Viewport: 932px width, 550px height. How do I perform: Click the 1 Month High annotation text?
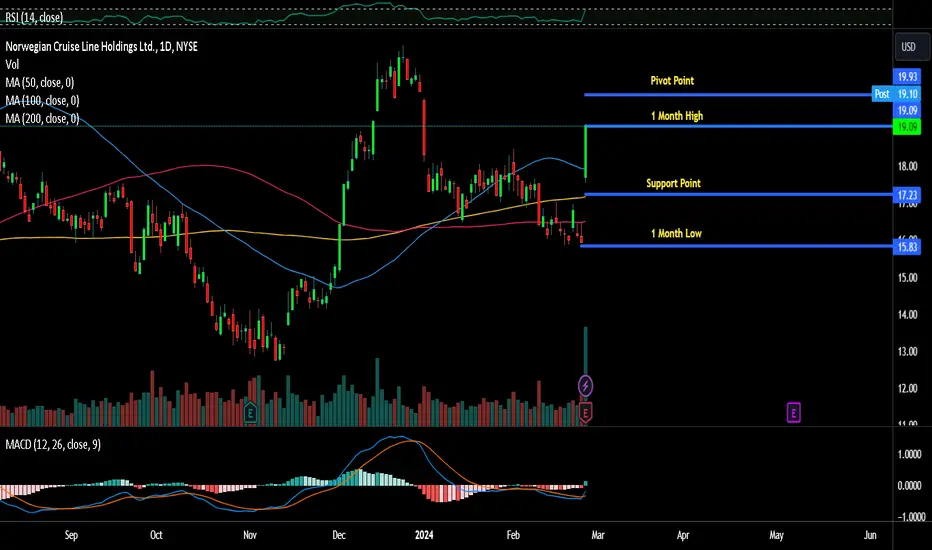point(677,115)
